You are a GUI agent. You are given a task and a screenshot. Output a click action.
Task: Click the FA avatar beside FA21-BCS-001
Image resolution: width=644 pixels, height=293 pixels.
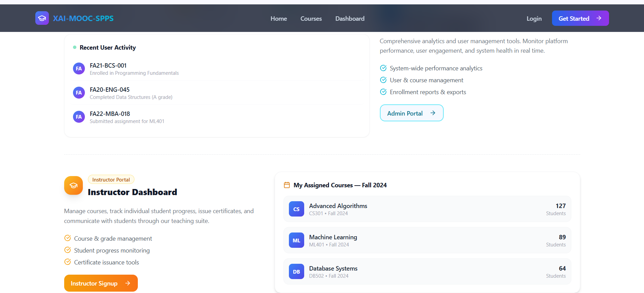coord(79,69)
